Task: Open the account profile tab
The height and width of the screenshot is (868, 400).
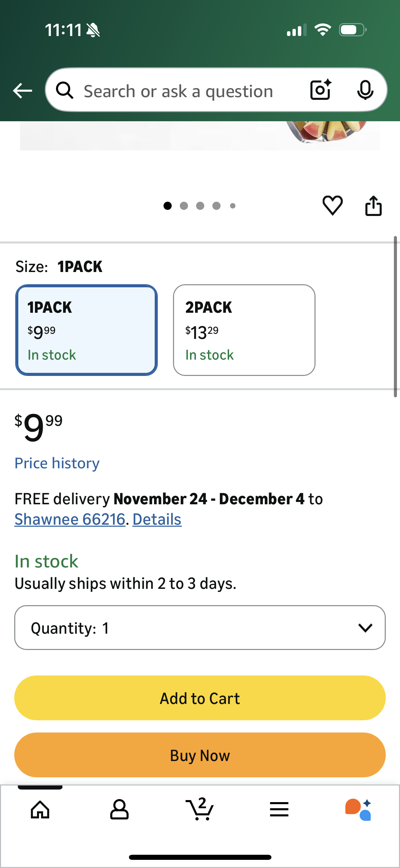Action: (119, 810)
